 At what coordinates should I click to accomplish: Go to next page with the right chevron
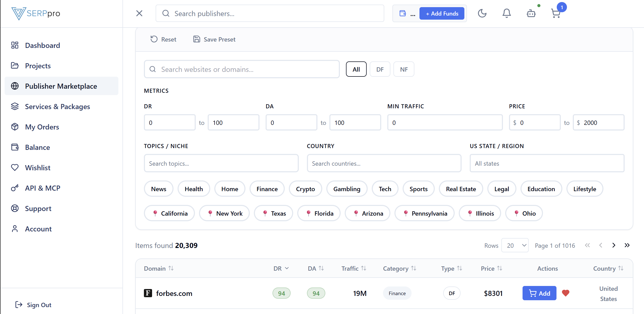click(x=614, y=245)
